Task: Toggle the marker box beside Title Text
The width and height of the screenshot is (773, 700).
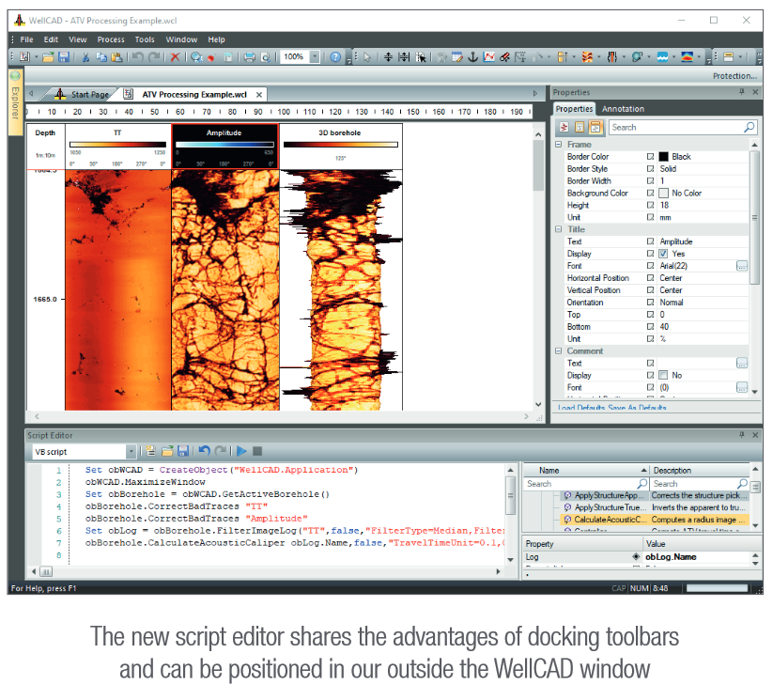Action: tap(650, 241)
